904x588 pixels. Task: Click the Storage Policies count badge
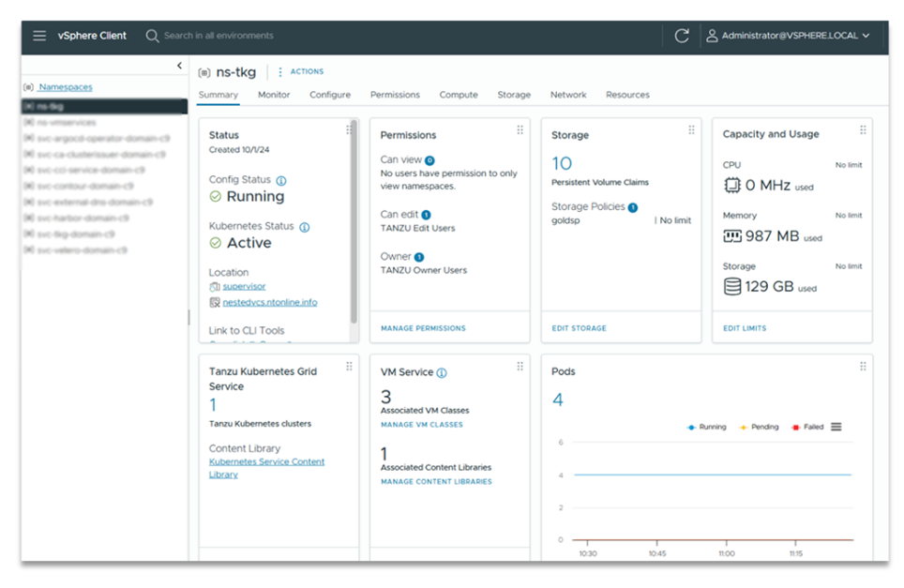tap(633, 207)
